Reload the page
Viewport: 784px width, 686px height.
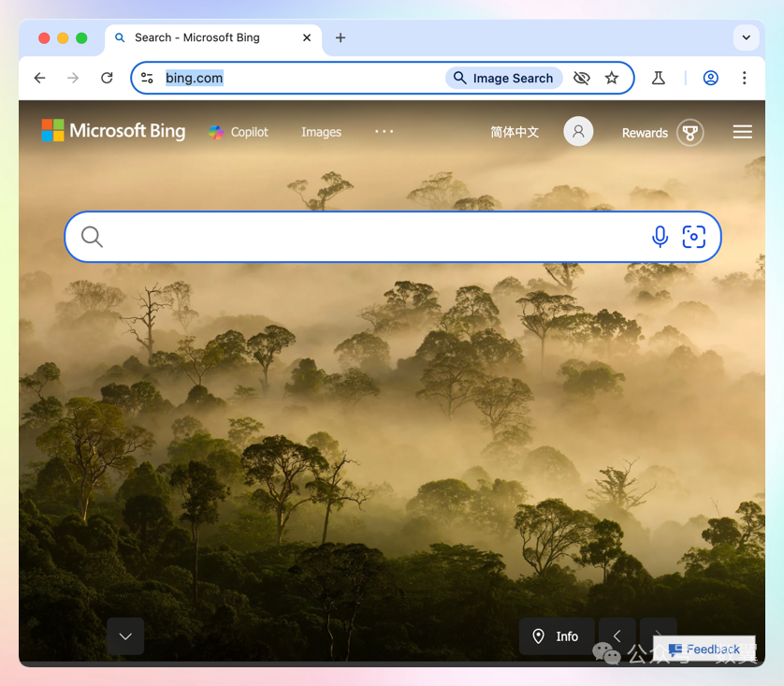[107, 79]
